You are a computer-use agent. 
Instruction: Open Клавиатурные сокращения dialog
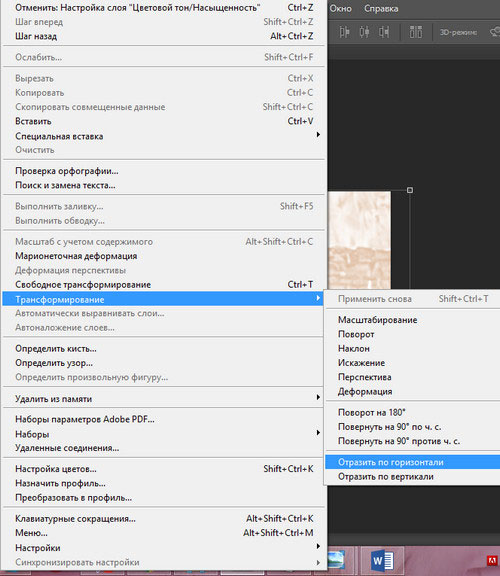point(164,519)
